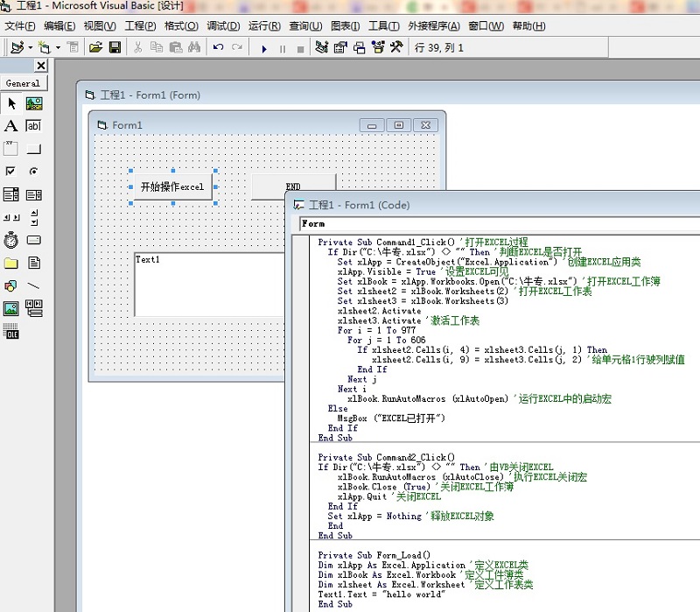The image size is (700, 612).
Task: Open the 编辑(E) menu
Action: coord(59,26)
